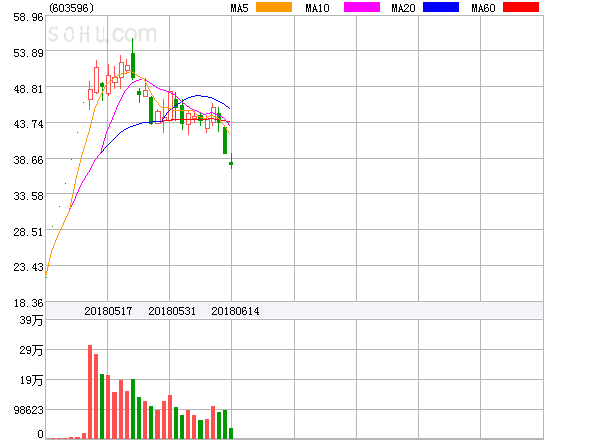Click the 19万 volume axis label
Screen dimensions: 600x440
(x=31, y=380)
